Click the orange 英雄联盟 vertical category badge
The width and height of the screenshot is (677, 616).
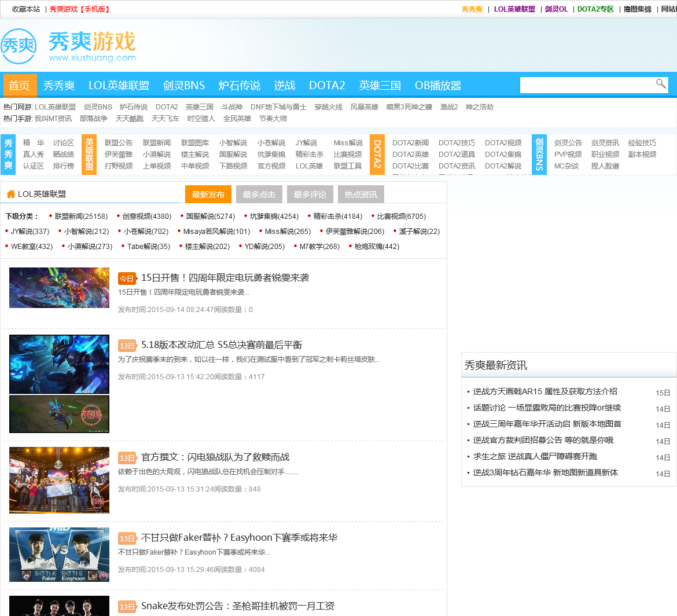pos(89,154)
